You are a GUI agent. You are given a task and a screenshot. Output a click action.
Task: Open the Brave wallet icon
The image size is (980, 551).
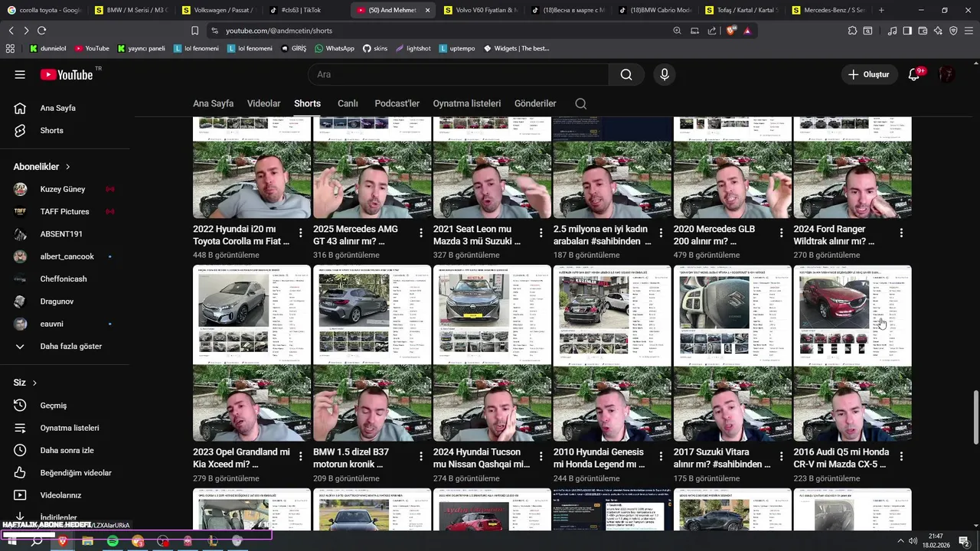tap(923, 31)
